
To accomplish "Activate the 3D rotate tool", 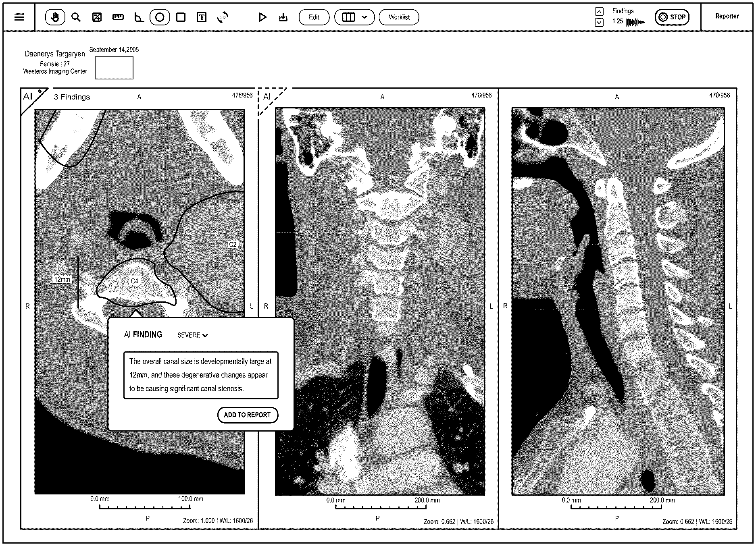I will 223,17.
